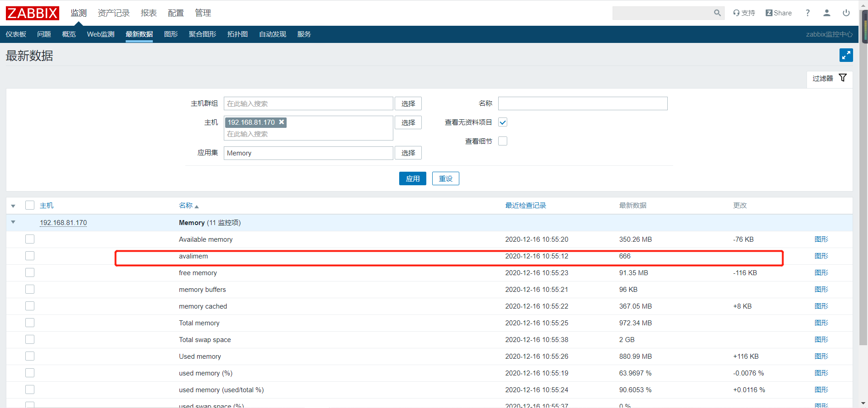Viewport: 868px width, 408px height.
Task: Click the logout power icon
Action: (x=846, y=13)
